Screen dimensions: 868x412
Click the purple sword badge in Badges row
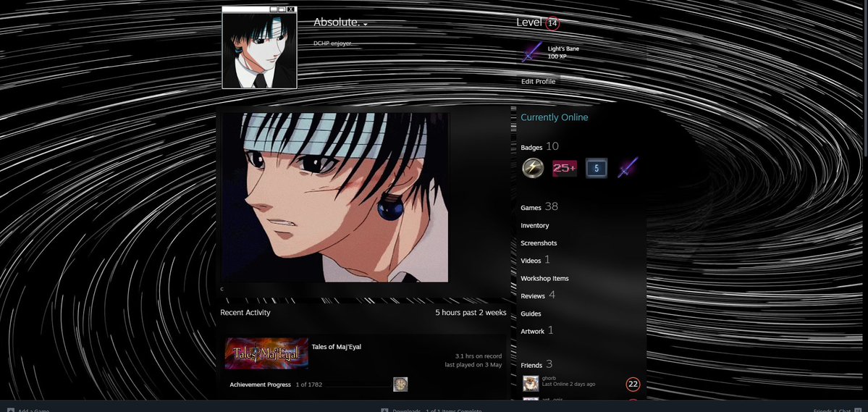point(628,167)
